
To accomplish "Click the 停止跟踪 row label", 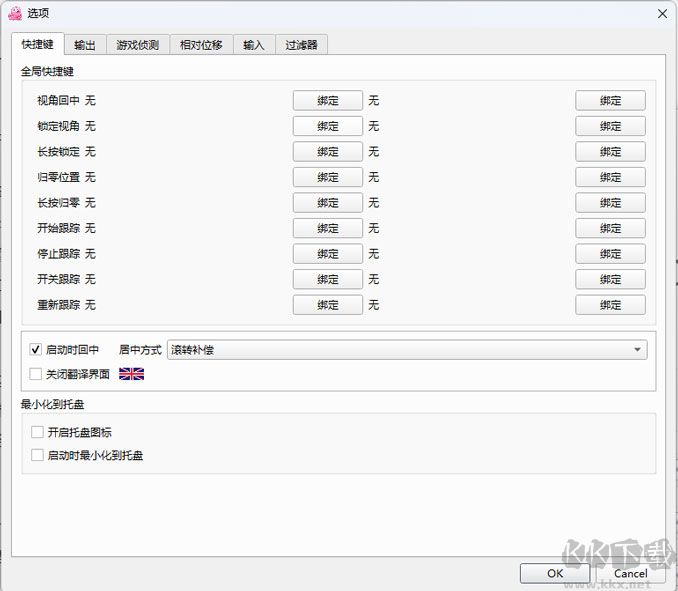I will point(58,253).
